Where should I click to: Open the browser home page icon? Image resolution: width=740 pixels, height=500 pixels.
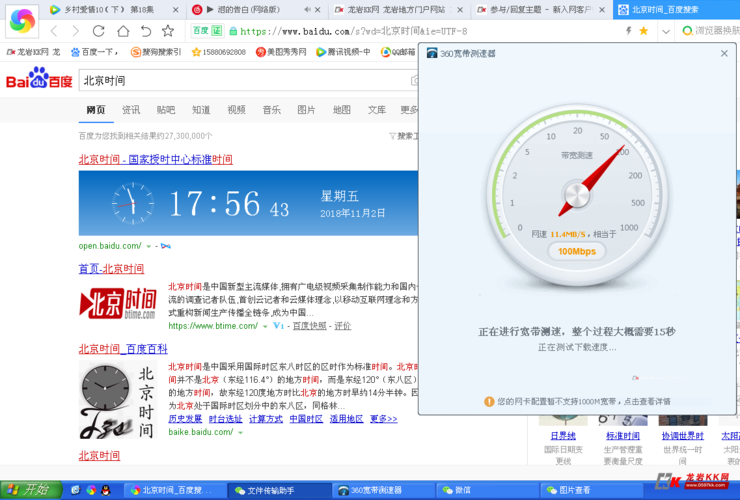(123, 31)
